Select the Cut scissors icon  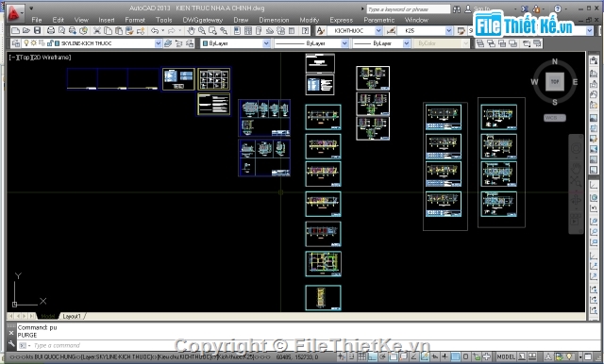(97, 30)
